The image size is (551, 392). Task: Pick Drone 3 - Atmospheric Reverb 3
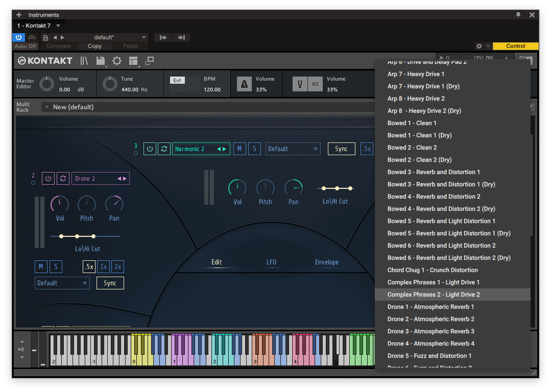click(x=452, y=331)
